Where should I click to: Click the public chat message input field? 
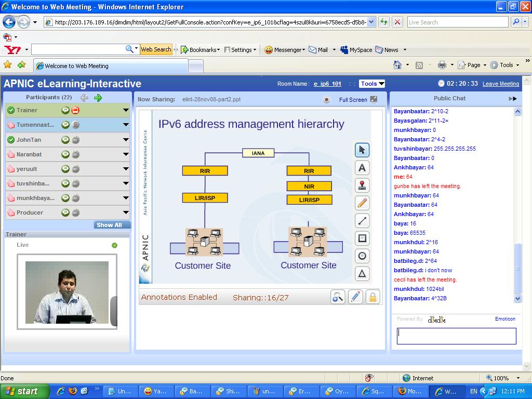pos(456,336)
